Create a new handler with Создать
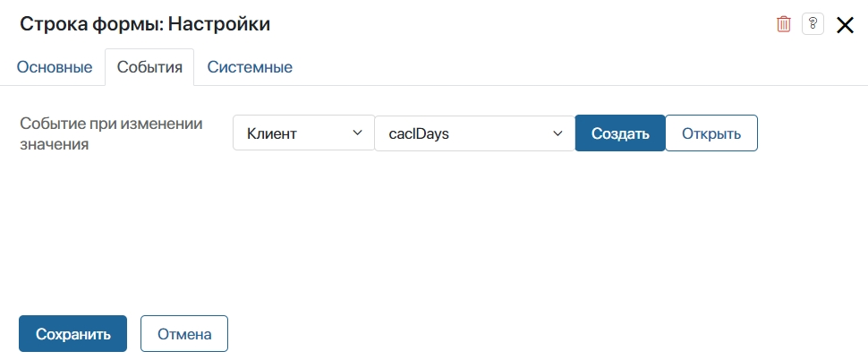Viewport: 868px width, 360px height. click(620, 133)
